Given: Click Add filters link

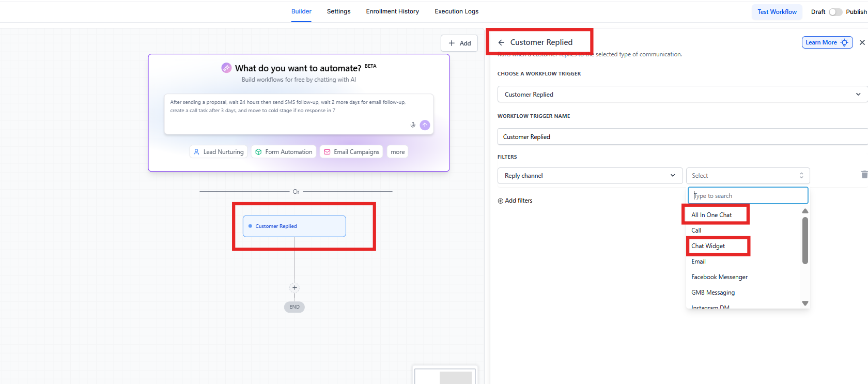Looking at the screenshot, I should [515, 201].
